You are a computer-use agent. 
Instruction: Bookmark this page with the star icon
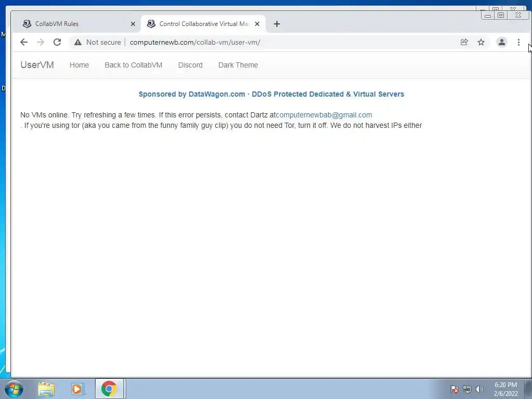(481, 42)
